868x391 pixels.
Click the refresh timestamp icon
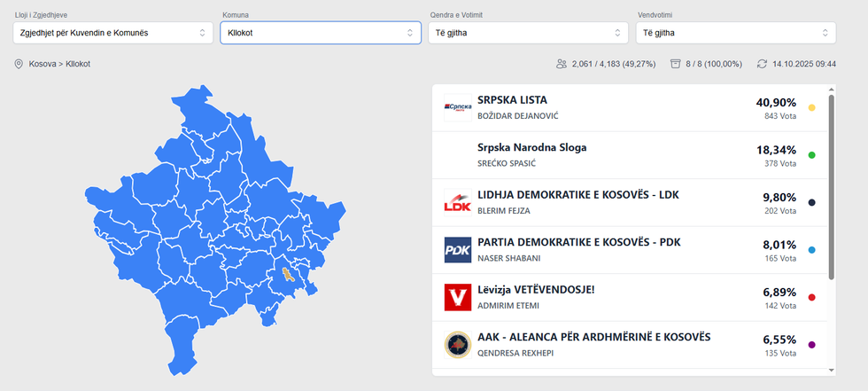pyautogui.click(x=762, y=64)
